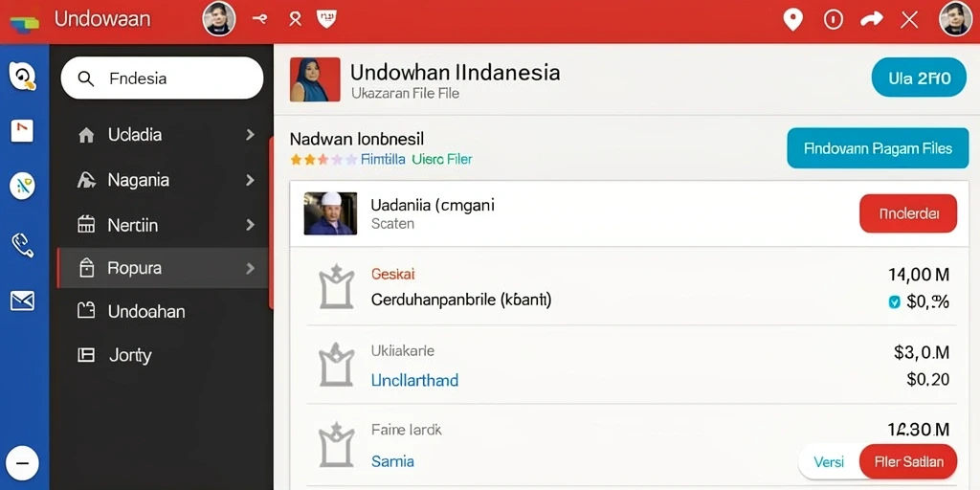Click the calendar icon beside Nertiin
This screenshot has height=490, width=980.
pyautogui.click(x=86, y=224)
